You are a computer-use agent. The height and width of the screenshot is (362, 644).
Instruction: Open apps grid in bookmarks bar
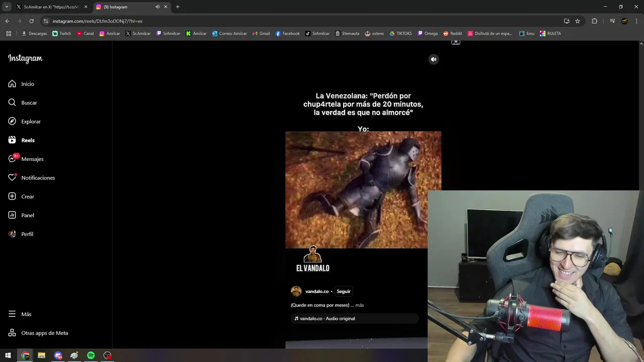9,34
